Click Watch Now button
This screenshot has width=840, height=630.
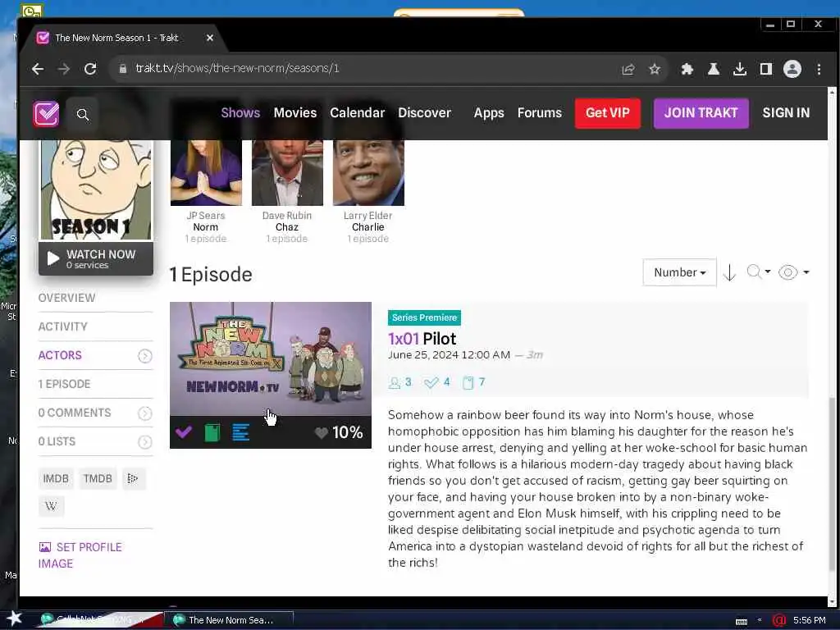pyautogui.click(x=96, y=258)
